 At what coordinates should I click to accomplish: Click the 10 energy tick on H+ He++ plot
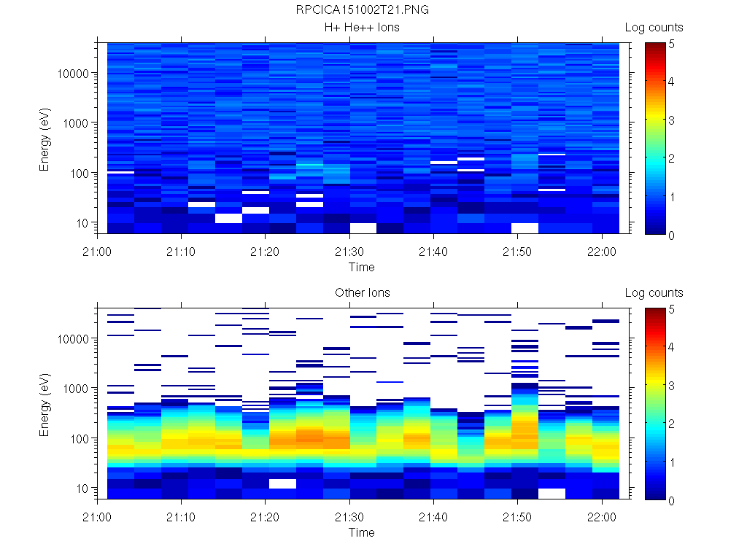82,223
